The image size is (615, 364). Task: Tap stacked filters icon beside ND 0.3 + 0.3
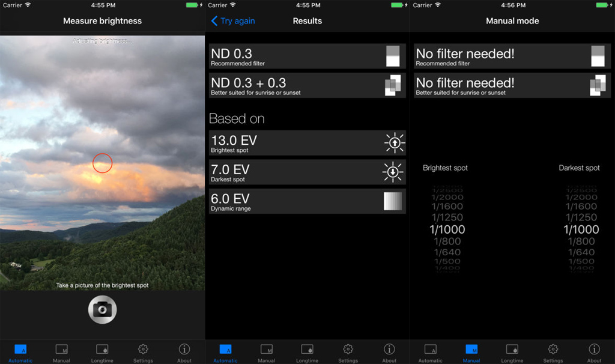[392, 85]
